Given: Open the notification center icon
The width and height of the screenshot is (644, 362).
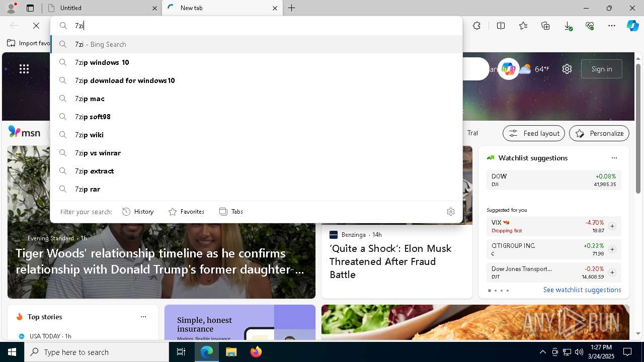Looking at the screenshot, I should [x=627, y=352].
